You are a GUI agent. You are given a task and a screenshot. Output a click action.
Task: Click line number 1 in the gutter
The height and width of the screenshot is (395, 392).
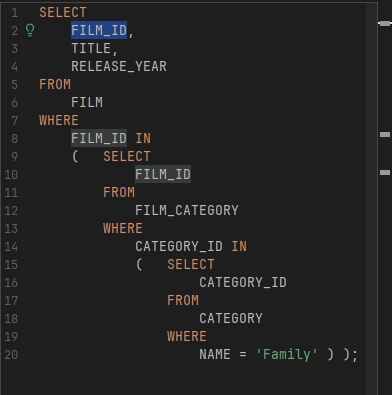pos(14,13)
